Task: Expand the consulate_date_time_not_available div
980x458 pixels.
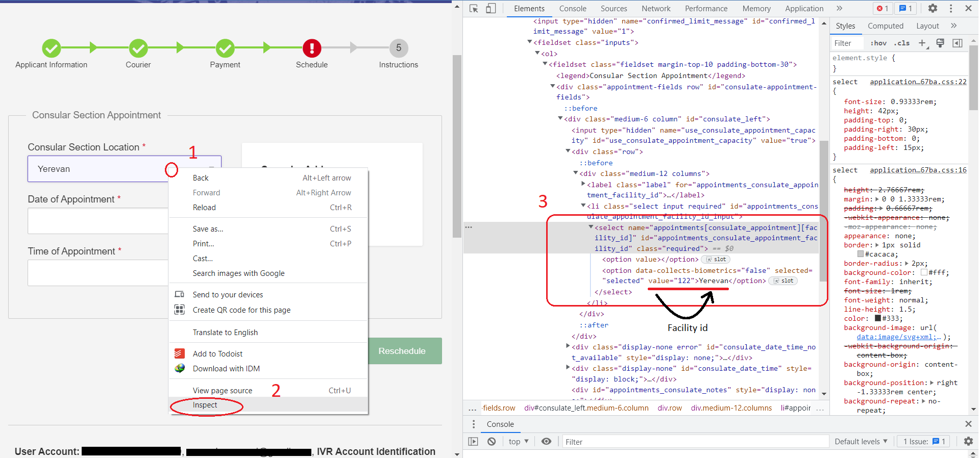Action: (568, 346)
